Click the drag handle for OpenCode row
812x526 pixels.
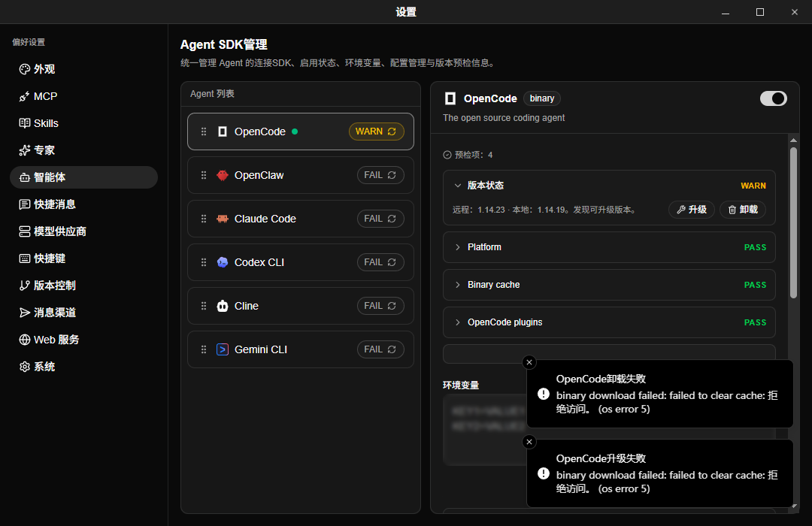pos(204,131)
